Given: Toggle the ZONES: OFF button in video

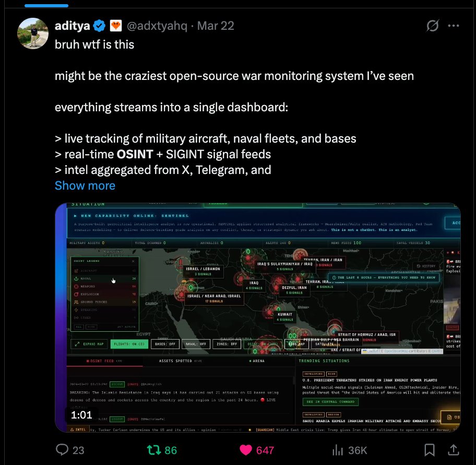Looking at the screenshot, I should pyautogui.click(x=227, y=344).
